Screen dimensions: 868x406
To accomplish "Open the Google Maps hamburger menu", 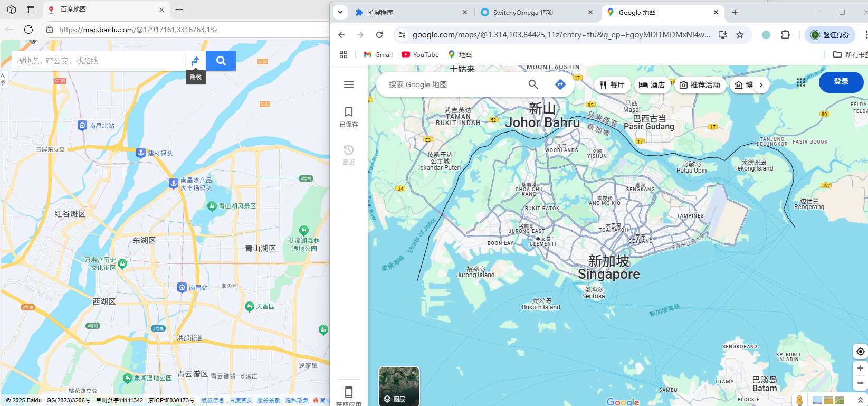I will pyautogui.click(x=349, y=84).
